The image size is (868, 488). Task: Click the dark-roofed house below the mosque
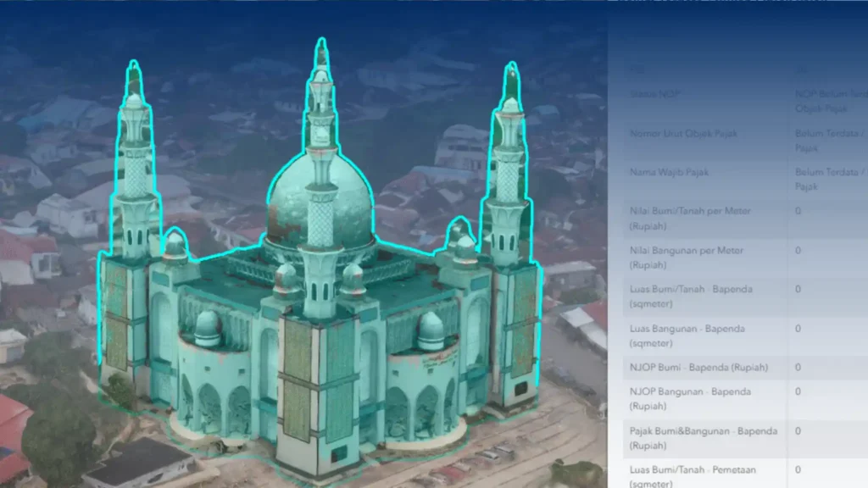(140, 463)
